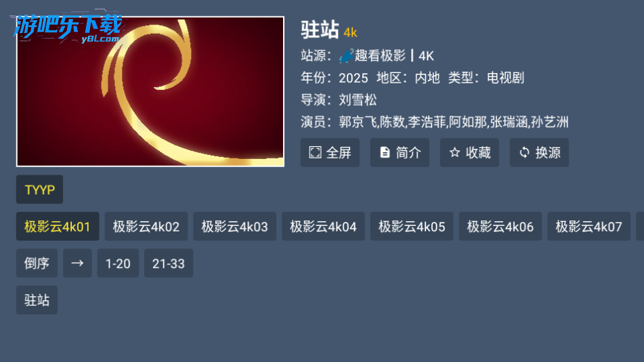The image size is (644, 362).
Task: Click the fullscreen icon beside 全屏
Action: click(315, 152)
